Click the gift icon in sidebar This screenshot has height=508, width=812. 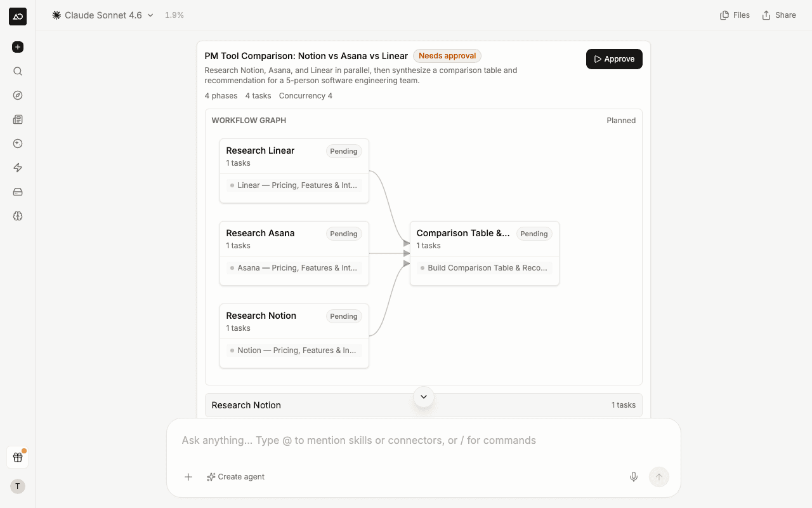click(18, 457)
